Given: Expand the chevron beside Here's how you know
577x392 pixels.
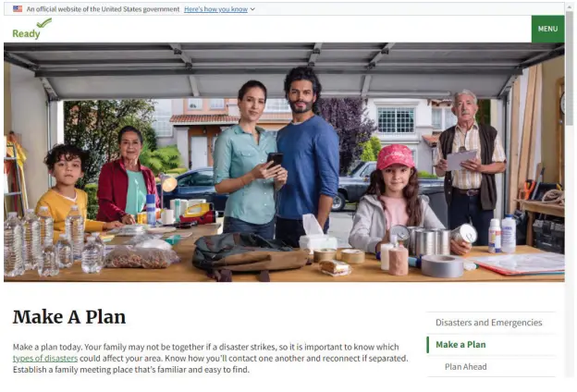Looking at the screenshot, I should click(x=252, y=9).
